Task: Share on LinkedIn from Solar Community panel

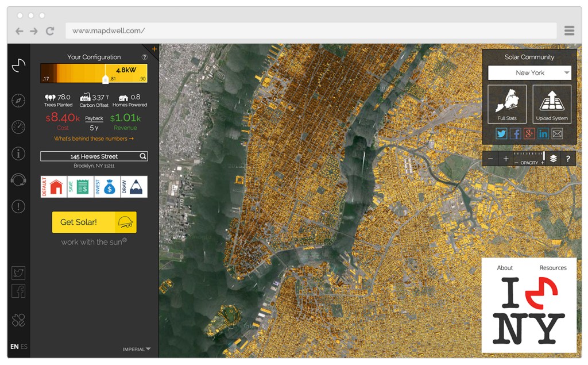Action: click(543, 134)
